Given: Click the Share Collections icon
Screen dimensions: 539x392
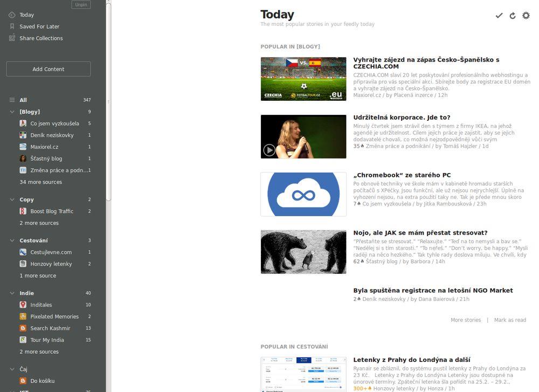Looking at the screenshot, I should coord(12,38).
